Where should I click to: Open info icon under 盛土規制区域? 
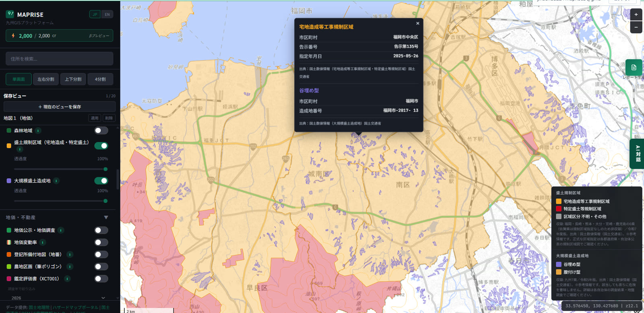click(x=19, y=149)
